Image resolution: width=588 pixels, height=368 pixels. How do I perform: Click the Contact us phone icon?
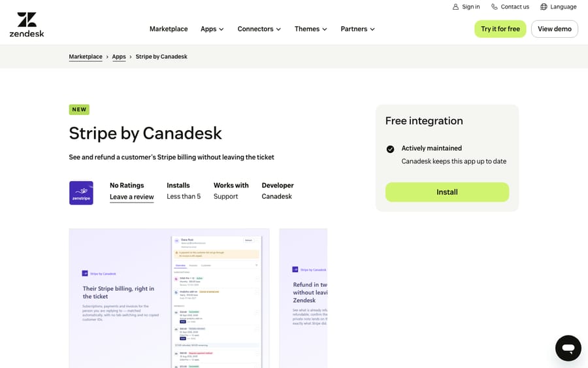click(x=495, y=7)
